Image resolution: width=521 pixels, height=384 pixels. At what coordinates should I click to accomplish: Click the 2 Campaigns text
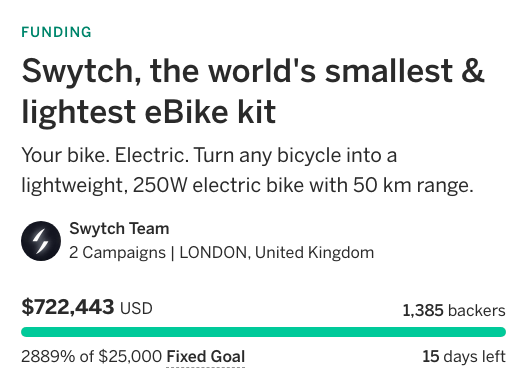pyautogui.click(x=117, y=253)
